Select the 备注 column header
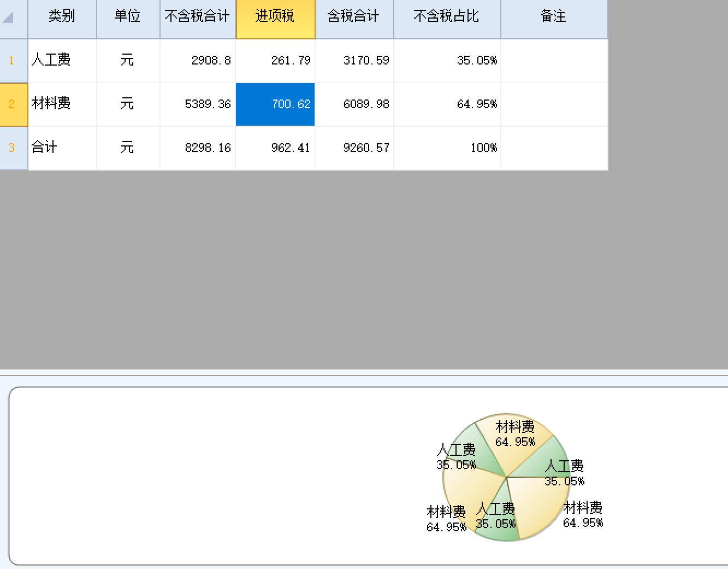Viewport: 728px width, 569px height. click(x=554, y=19)
